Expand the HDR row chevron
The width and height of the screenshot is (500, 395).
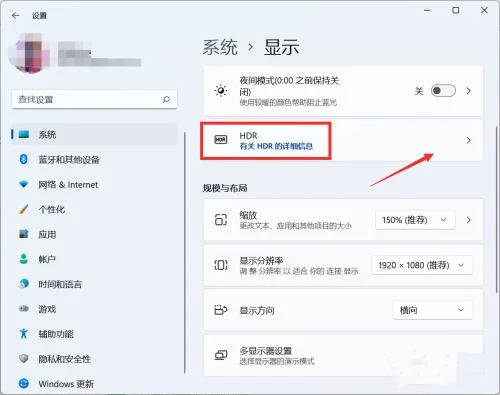click(469, 140)
